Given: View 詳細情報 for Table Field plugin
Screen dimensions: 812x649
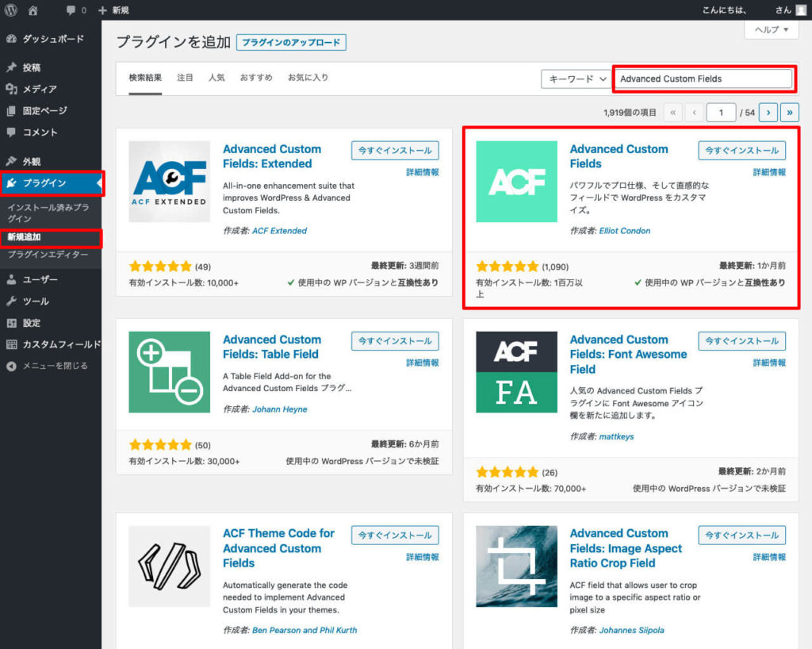Looking at the screenshot, I should click(x=422, y=363).
